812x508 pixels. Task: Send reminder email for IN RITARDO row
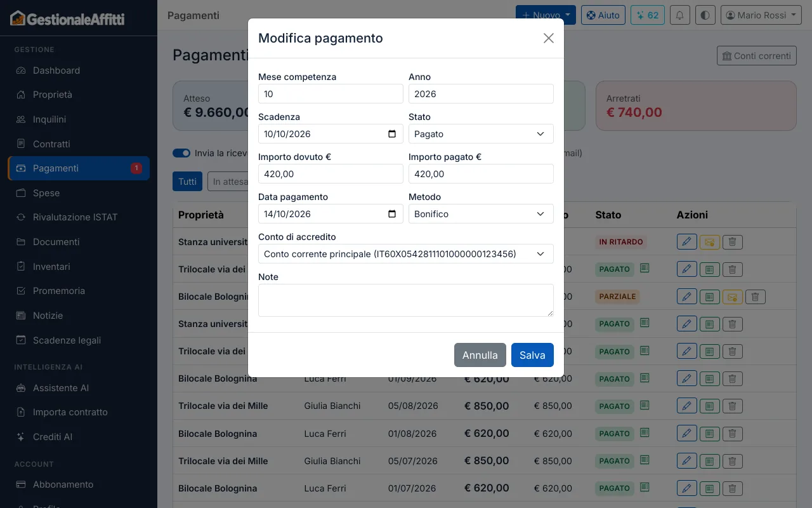709,242
